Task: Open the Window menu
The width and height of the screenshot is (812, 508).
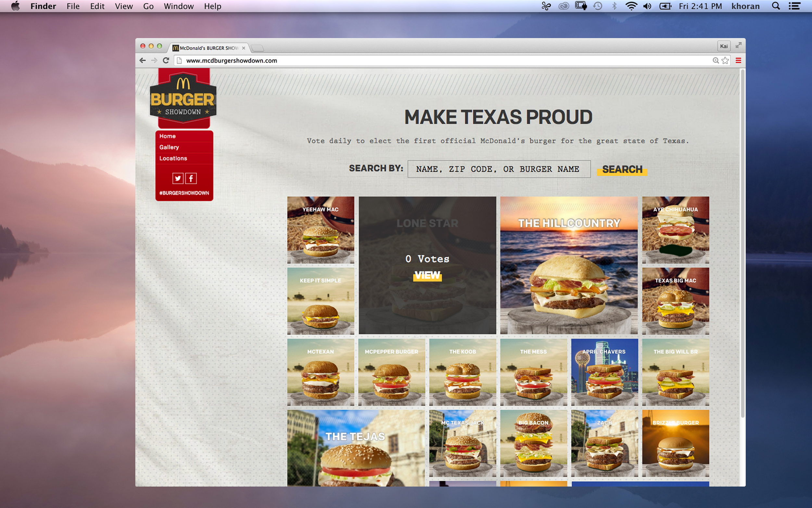Action: pos(179,6)
